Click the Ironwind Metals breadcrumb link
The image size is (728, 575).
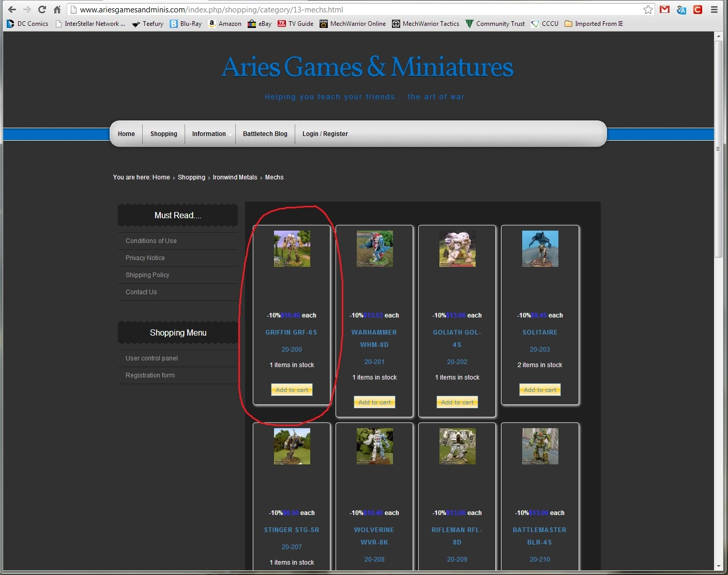pyautogui.click(x=235, y=177)
